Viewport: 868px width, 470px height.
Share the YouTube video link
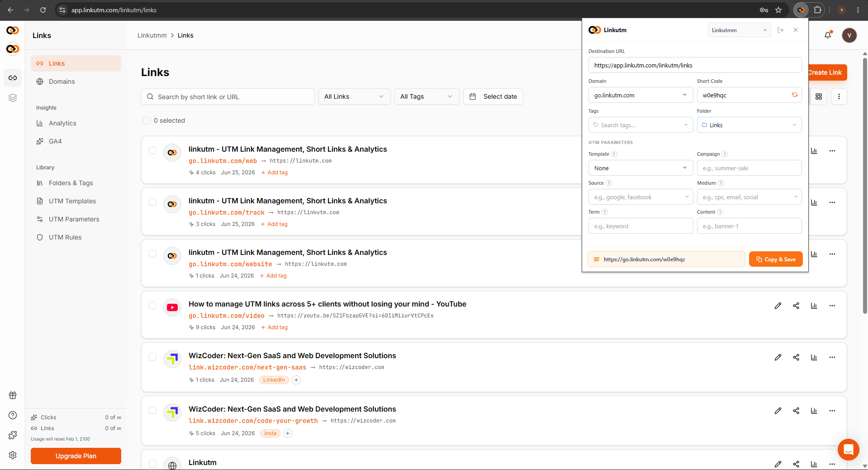click(796, 306)
